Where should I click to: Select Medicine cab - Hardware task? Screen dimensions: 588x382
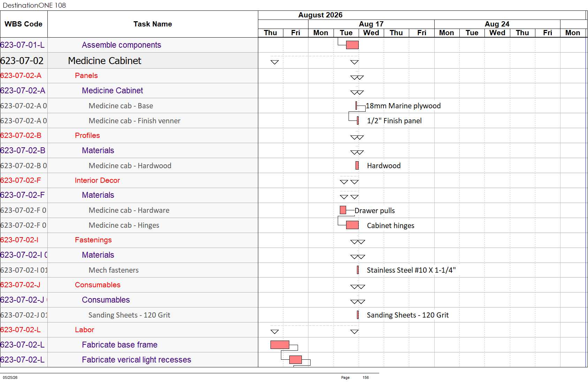(129, 210)
